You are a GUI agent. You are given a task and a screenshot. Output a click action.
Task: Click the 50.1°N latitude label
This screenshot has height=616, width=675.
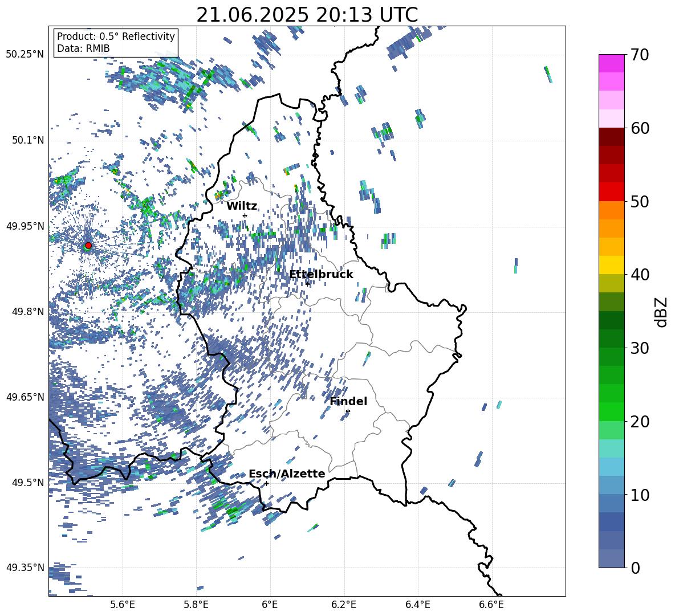click(x=28, y=141)
